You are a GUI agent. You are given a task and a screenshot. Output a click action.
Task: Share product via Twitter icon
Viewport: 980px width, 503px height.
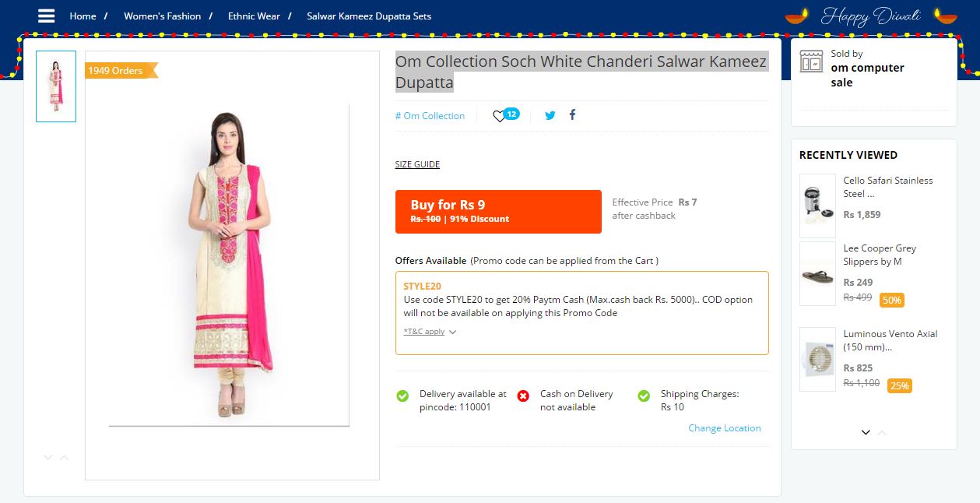(550, 115)
